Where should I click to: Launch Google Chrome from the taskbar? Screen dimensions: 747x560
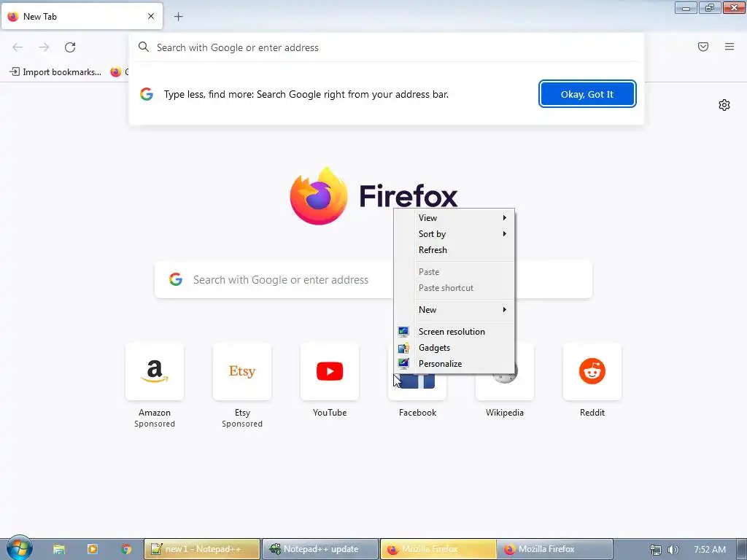126,549
